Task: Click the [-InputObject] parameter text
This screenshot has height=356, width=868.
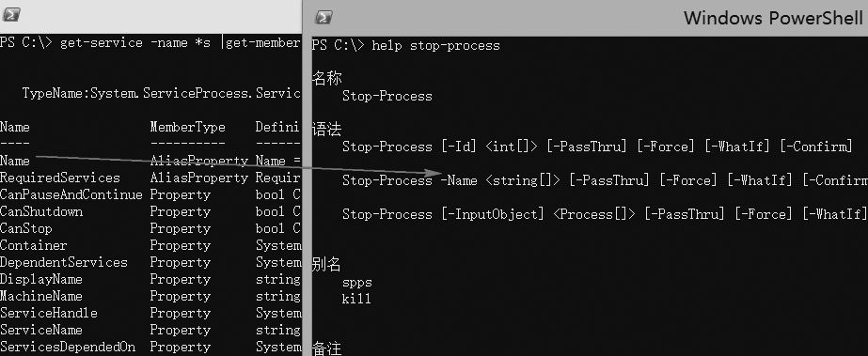Action: pyautogui.click(x=493, y=214)
